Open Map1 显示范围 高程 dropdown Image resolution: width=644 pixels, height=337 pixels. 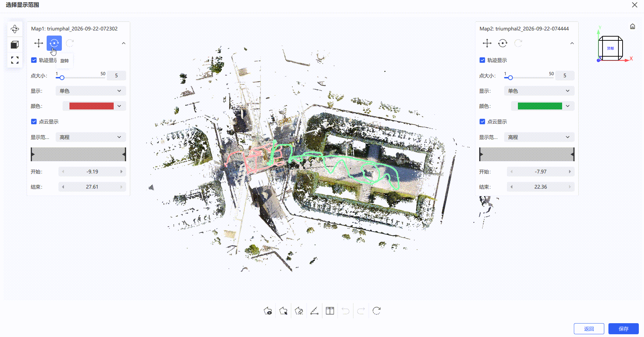click(91, 137)
